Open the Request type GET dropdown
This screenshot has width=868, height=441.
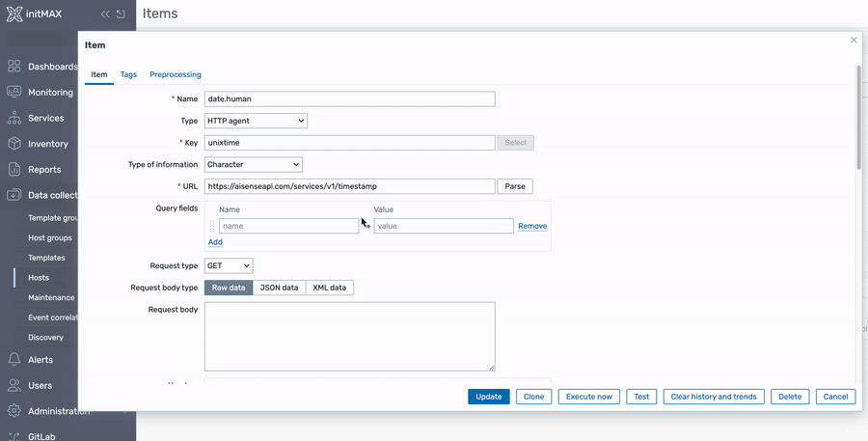[x=229, y=265]
